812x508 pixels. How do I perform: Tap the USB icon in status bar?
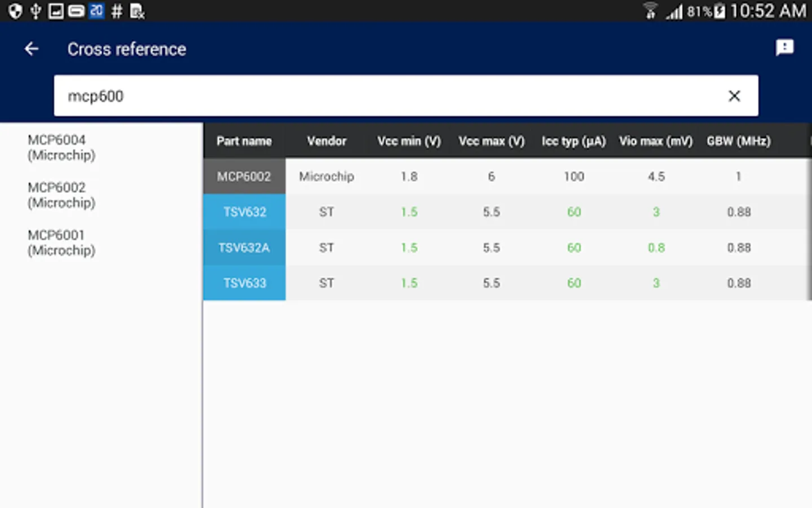(x=36, y=11)
